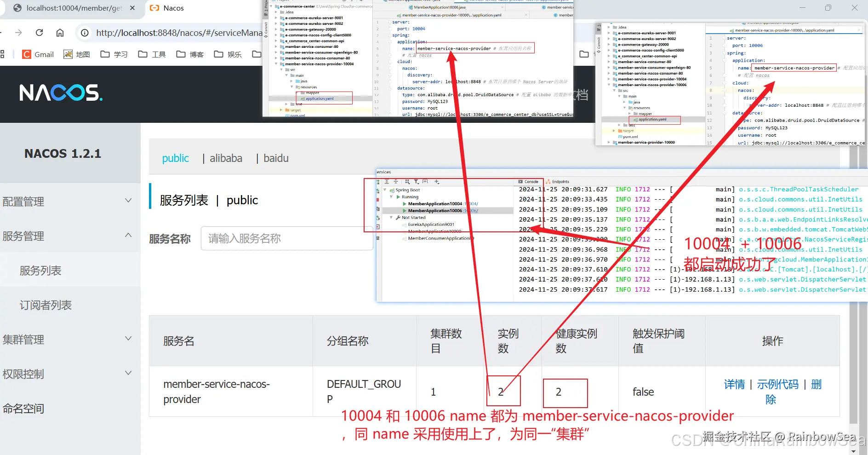Click the false value in 触发保护阈值 column
868x455 pixels.
point(643,392)
